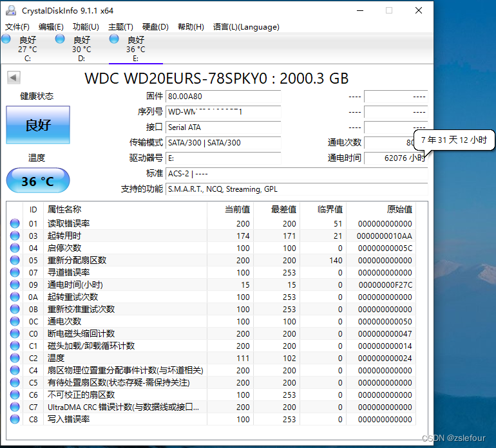496x448 pixels.
Task: Click the status icon for C2 温度 row
Action: point(15,358)
